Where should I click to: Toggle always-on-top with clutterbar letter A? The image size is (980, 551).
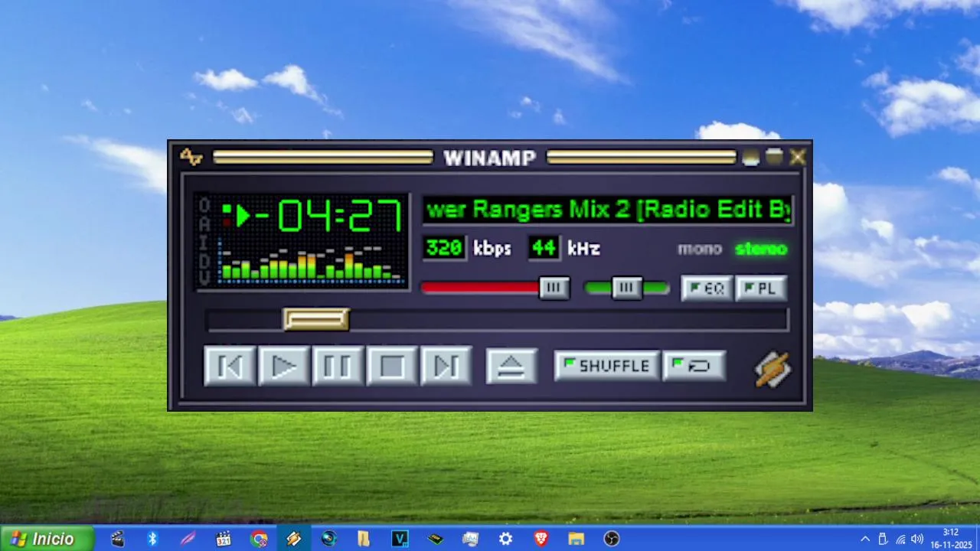pos(204,223)
